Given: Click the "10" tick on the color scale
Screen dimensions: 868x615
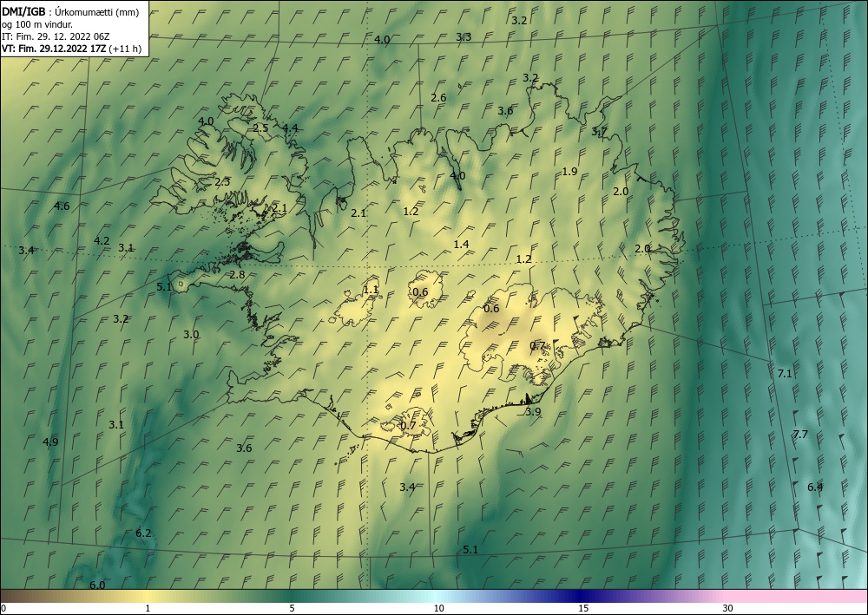Looking at the screenshot, I should pos(438,609).
